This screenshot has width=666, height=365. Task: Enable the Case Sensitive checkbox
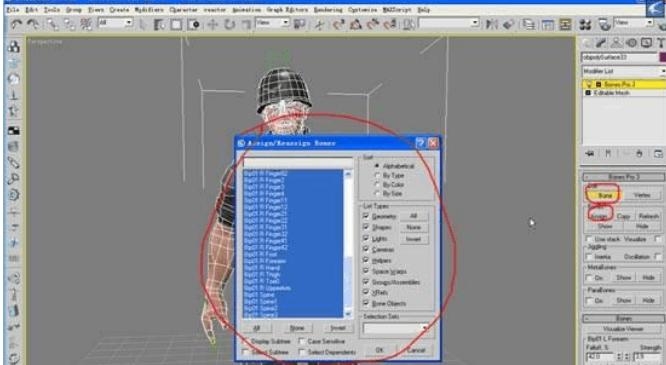(301, 341)
